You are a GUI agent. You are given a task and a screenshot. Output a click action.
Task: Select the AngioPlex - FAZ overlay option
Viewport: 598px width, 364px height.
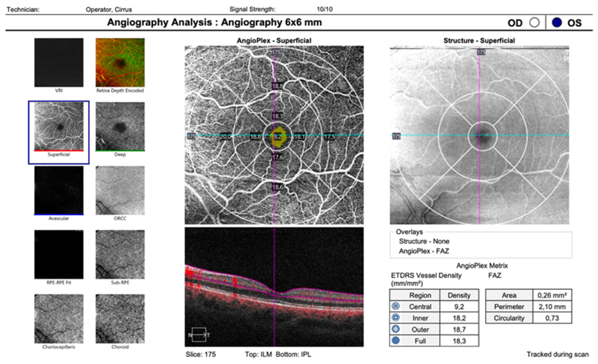(x=424, y=251)
